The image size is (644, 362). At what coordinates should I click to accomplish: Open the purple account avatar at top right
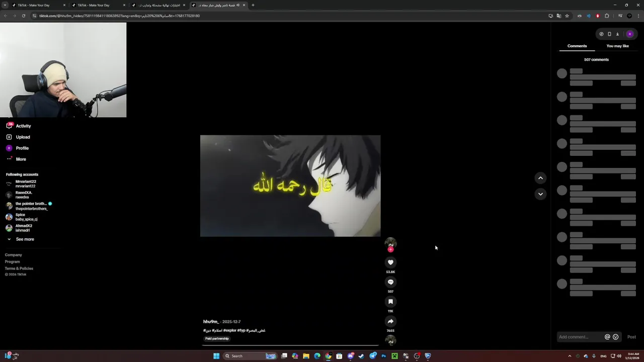point(629,34)
